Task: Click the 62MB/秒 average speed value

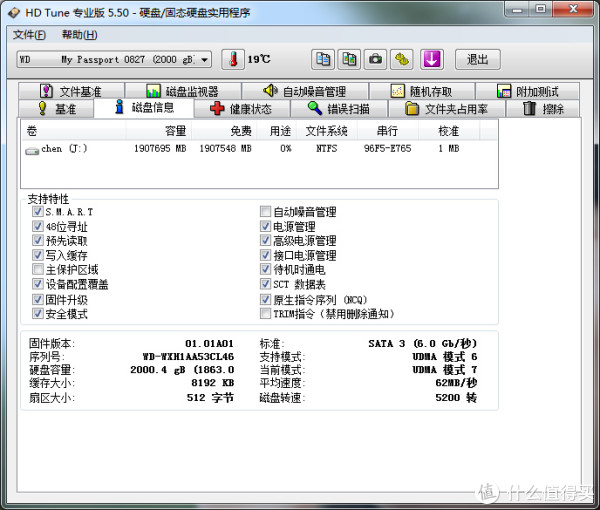Action: pos(456,383)
